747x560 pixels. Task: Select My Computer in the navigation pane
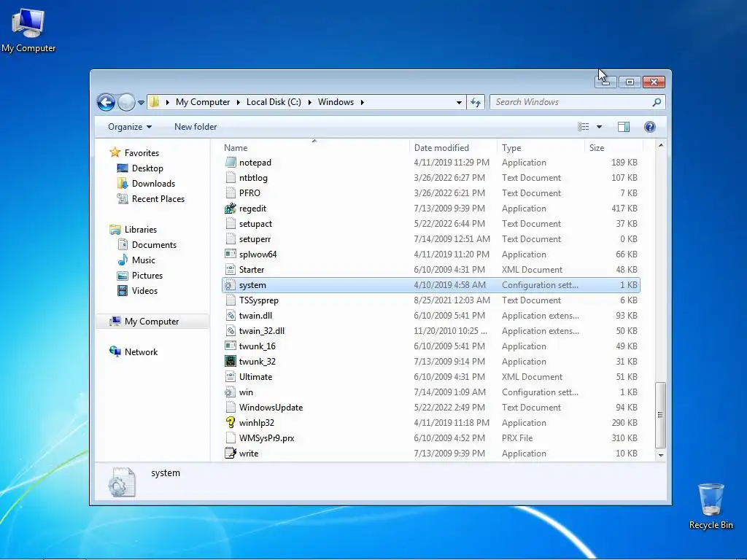pos(152,322)
